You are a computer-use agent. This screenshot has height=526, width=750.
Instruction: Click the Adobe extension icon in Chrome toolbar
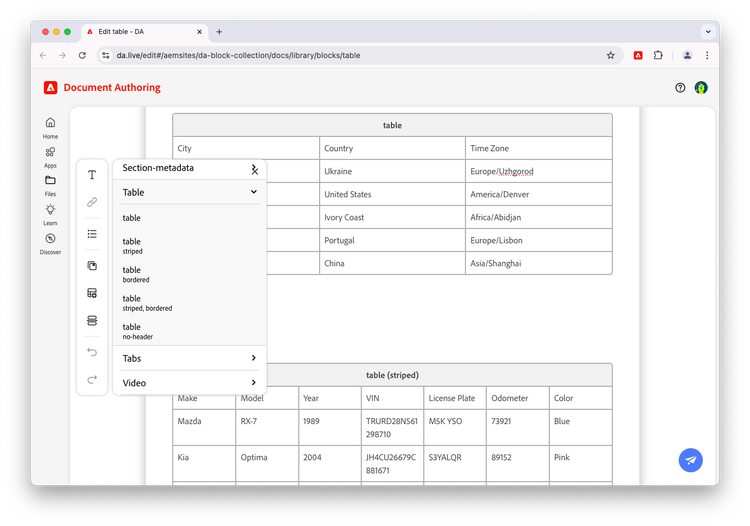638,55
